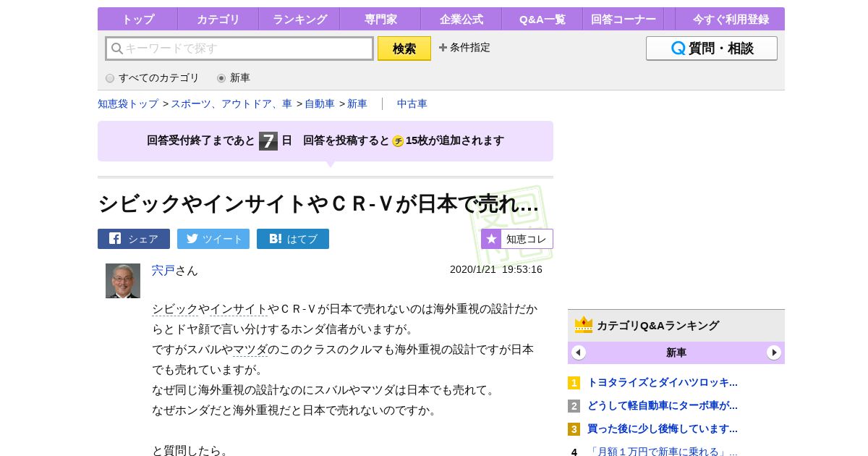Click the timestamp 2020/1/21 19:53:16
The width and height of the screenshot is (868, 456).
tap(496, 269)
